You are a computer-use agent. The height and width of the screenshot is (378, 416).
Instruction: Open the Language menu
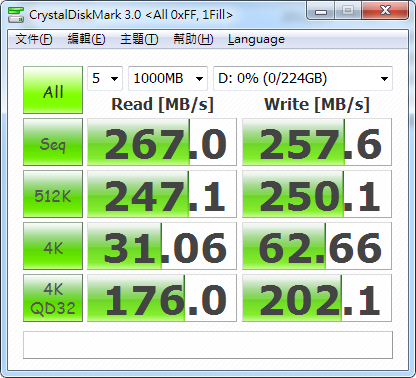256,39
